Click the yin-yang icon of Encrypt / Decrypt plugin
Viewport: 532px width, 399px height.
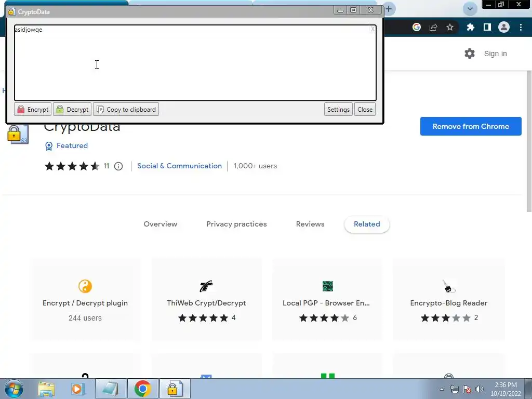(x=85, y=286)
